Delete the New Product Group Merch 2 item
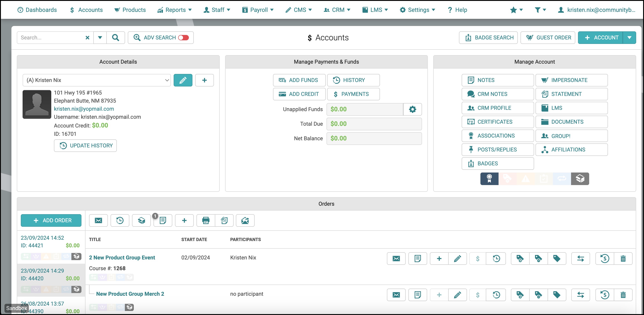This screenshot has width=644, height=315. (623, 295)
